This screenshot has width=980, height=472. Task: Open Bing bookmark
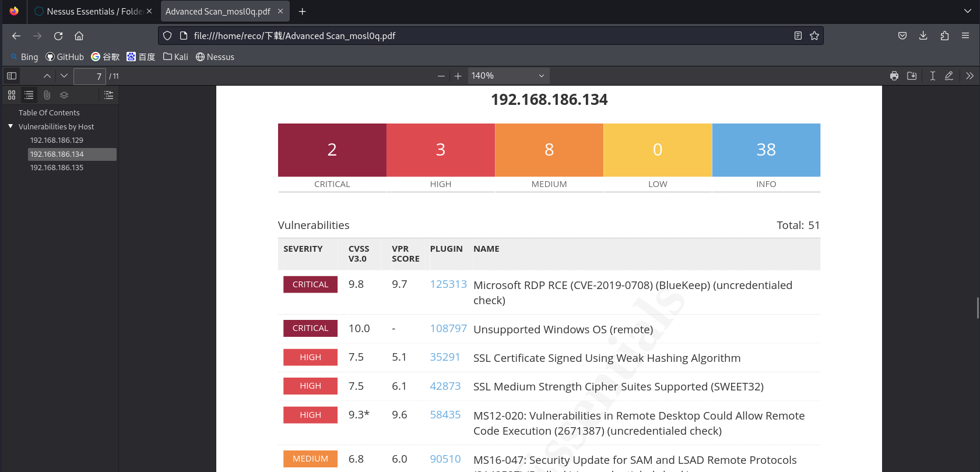(x=24, y=57)
